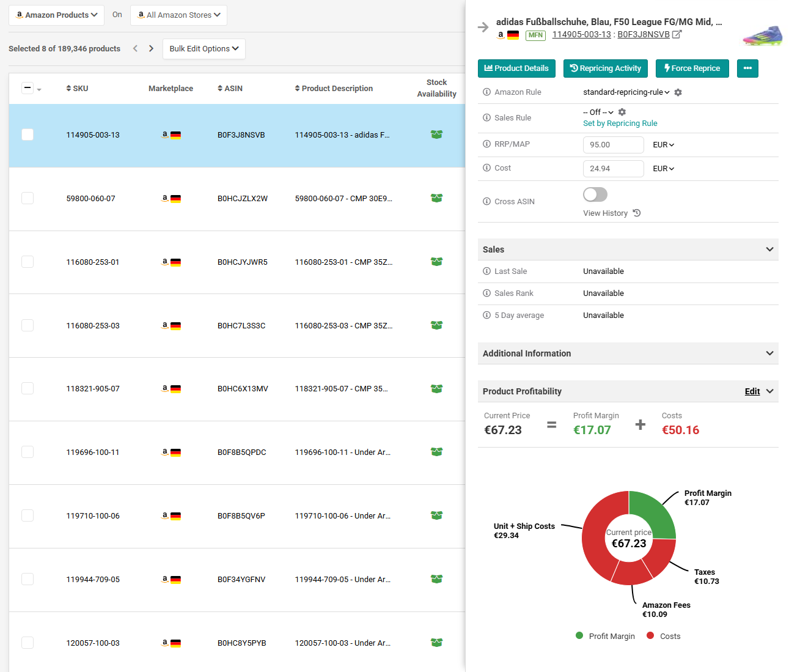Click the gear icon beside standard-repricing-rule
Image resolution: width=789 pixels, height=672 pixels.
678,92
